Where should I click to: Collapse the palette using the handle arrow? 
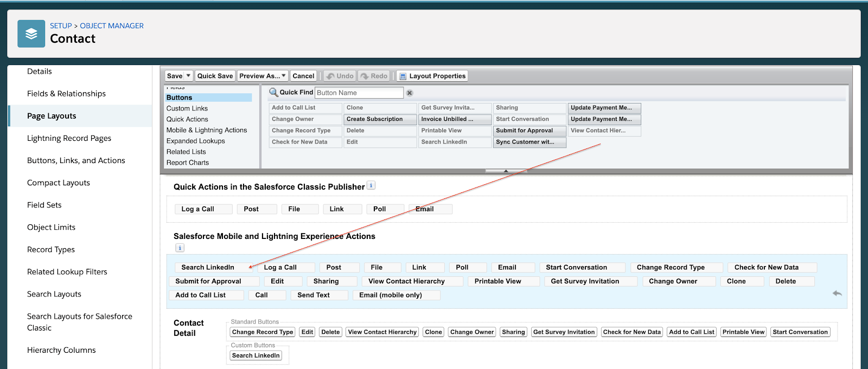tap(506, 171)
